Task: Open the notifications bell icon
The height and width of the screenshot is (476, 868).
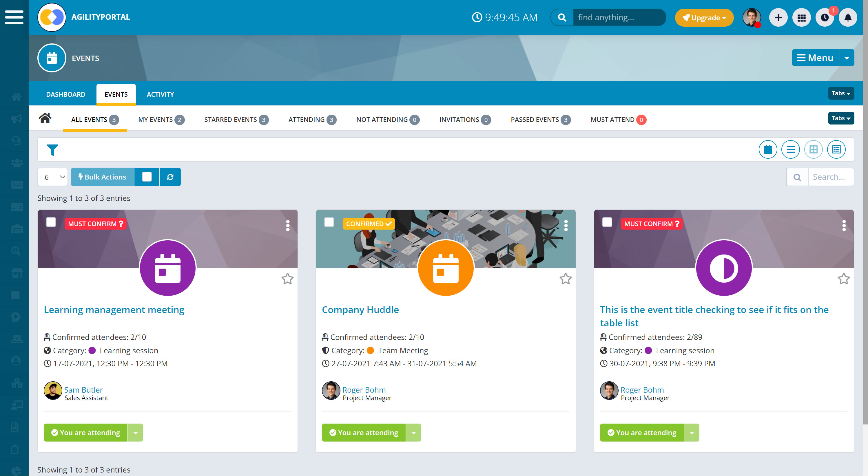Action: tap(847, 17)
